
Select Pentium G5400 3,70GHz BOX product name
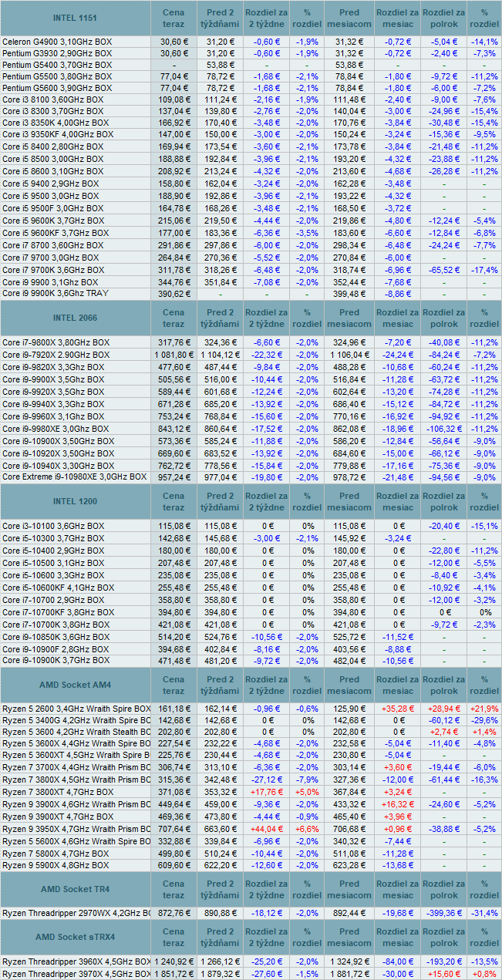tap(57, 65)
